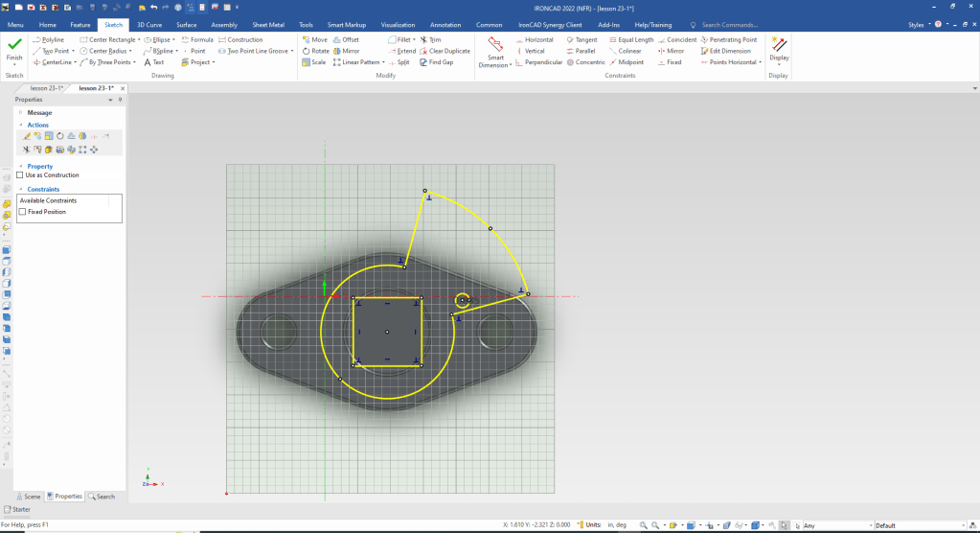
Task: Open the Center Rectangle dropdown arrow
Action: (140, 40)
